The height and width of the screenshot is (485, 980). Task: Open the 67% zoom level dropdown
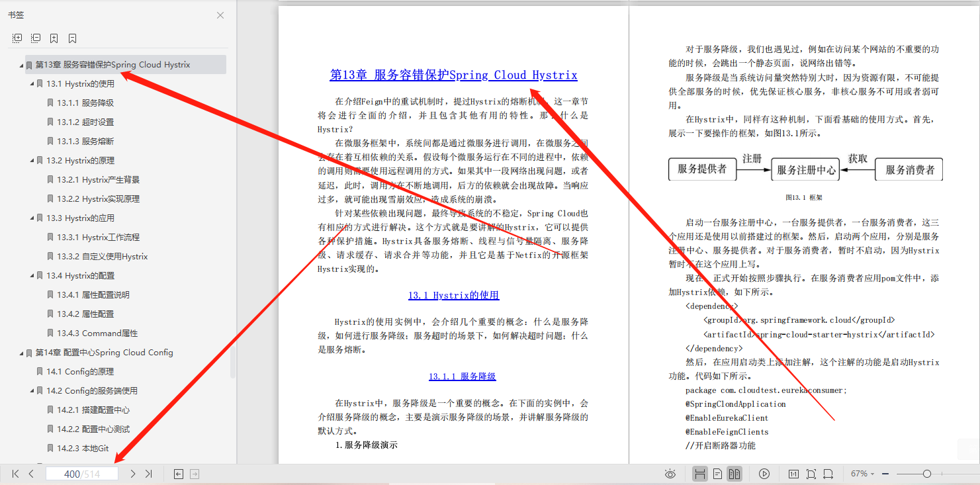[863, 474]
